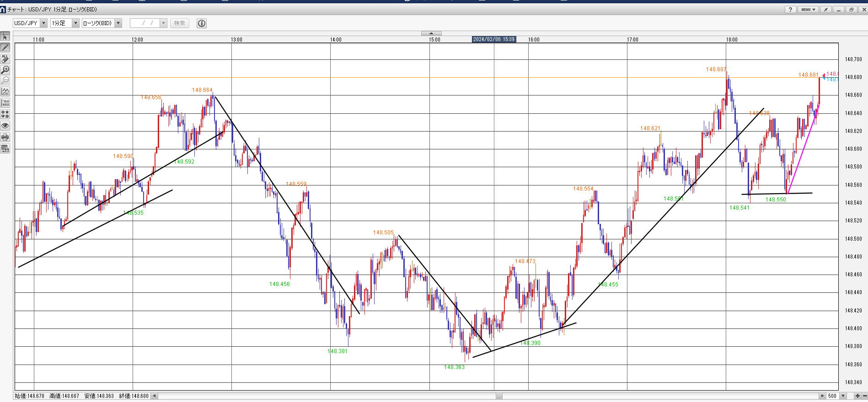Click the info circle button

click(x=202, y=23)
